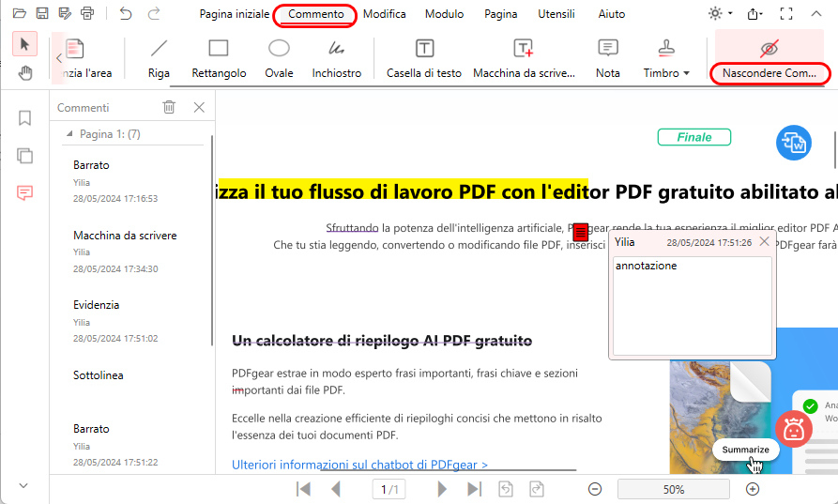Open the Aiuto tab

612,14
